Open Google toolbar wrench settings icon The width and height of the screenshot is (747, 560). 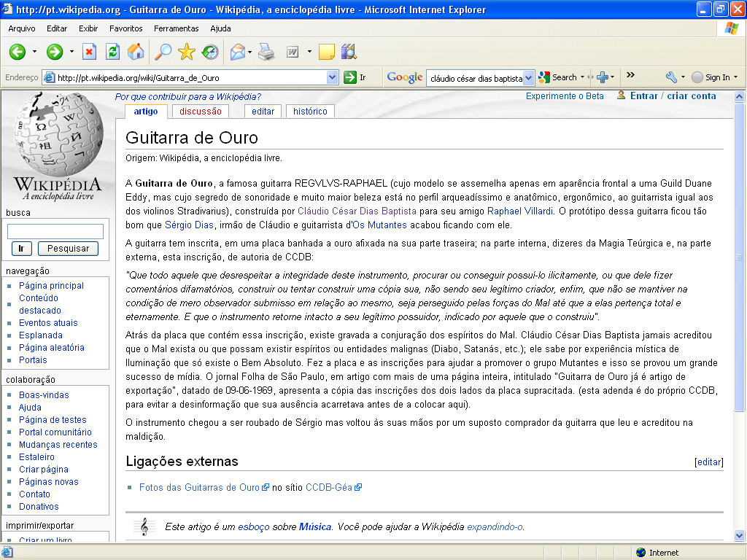click(671, 77)
